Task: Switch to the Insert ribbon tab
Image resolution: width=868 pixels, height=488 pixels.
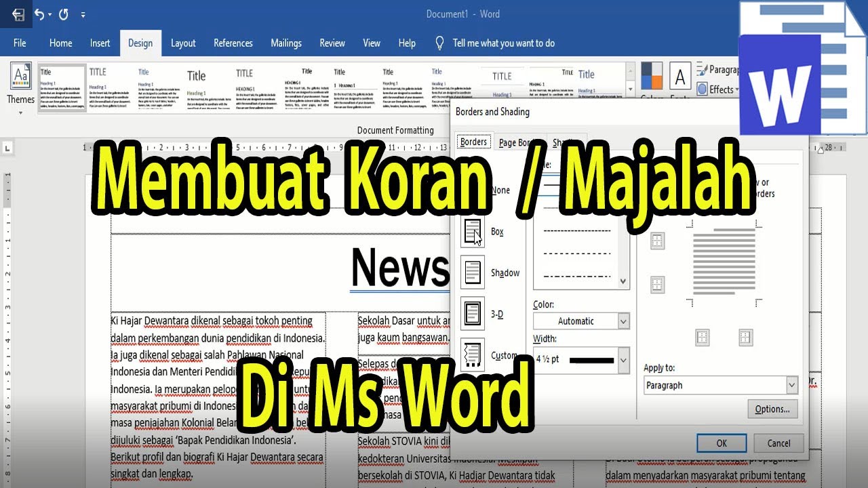Action: coord(100,43)
